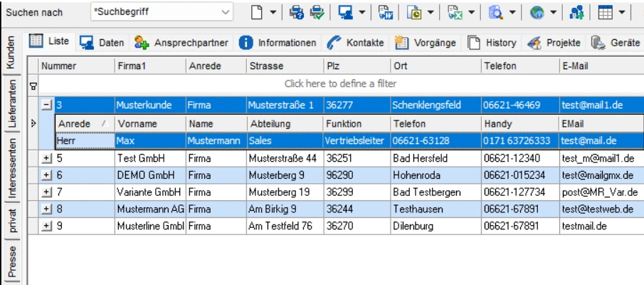Viewport: 644px width, 285px height.
Task: Click 'Click here to define a filter'
Action: (x=340, y=84)
